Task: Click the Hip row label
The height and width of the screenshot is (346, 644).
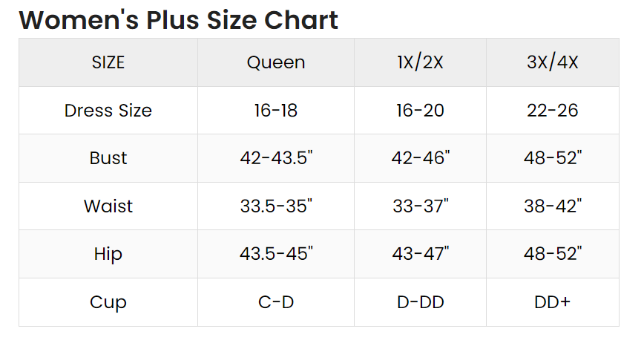Action: tap(108, 254)
